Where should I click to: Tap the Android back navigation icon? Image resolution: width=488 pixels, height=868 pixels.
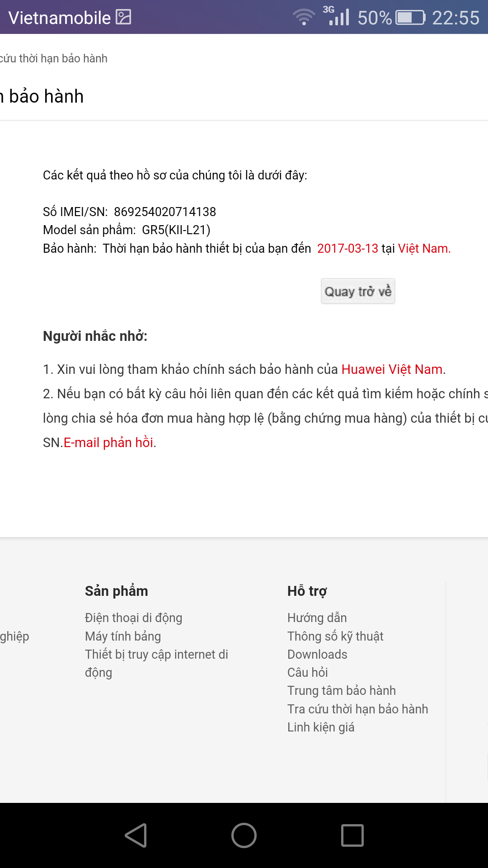click(x=136, y=835)
